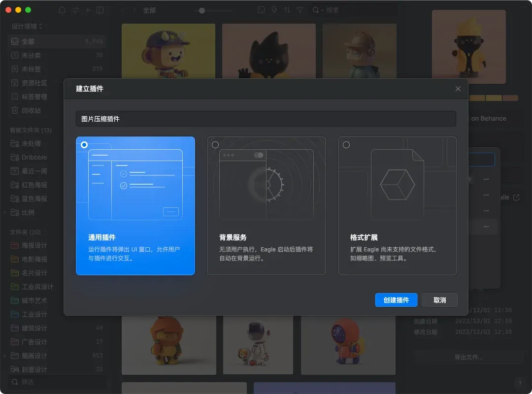Open the notifications bell icon
The image size is (532, 394).
click(62, 10)
